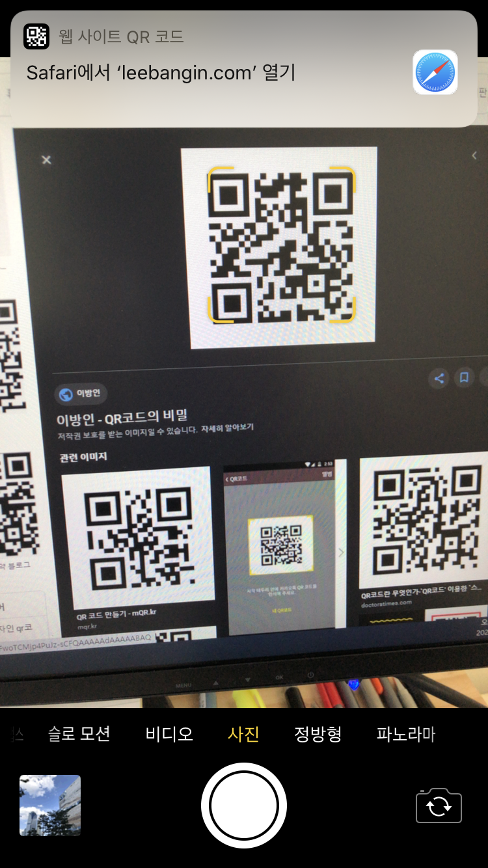Switch to 파노라마 camera mode

(x=406, y=734)
